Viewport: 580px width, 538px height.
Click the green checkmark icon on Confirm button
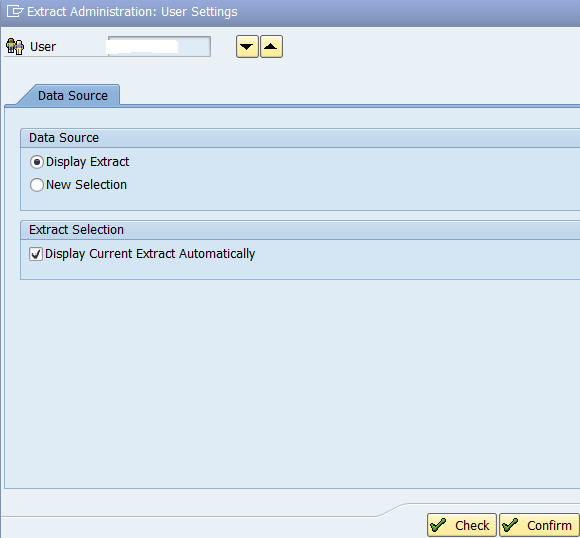[x=510, y=525]
